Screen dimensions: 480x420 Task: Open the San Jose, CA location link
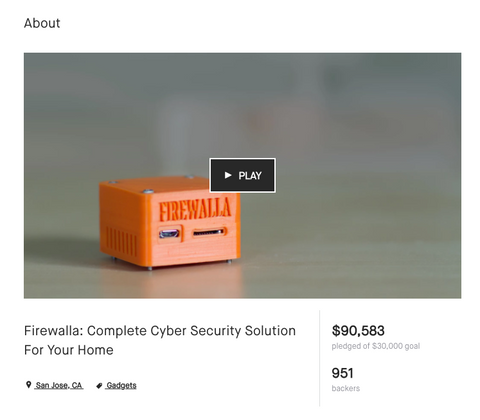(x=59, y=385)
